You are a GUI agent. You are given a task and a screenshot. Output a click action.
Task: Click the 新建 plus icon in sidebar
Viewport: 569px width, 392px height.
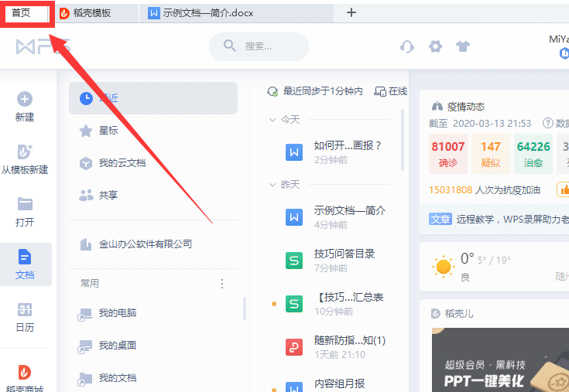pos(25,99)
